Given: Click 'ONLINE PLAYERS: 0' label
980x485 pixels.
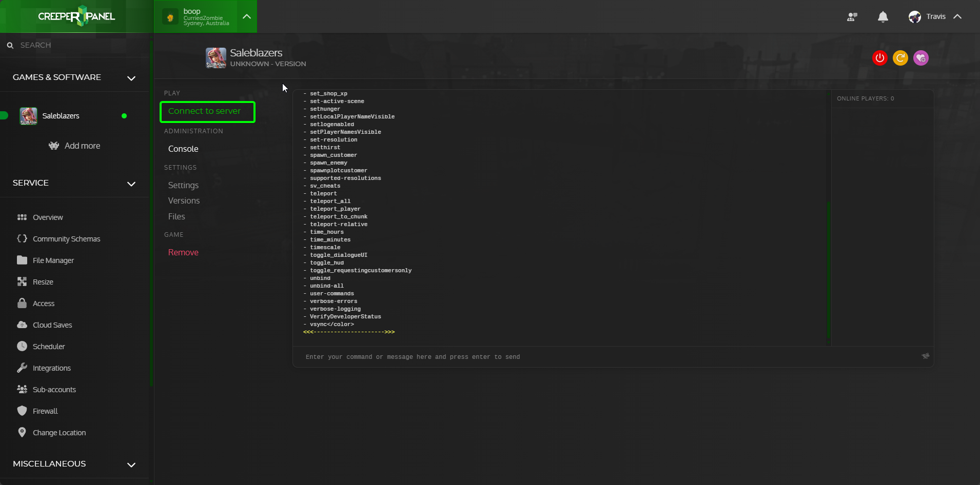Looking at the screenshot, I should point(866,98).
